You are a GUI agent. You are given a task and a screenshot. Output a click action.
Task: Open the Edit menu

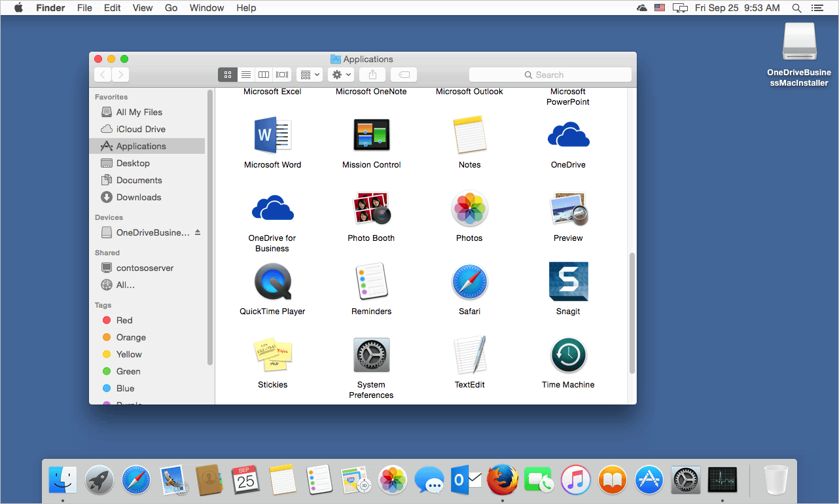click(x=113, y=8)
